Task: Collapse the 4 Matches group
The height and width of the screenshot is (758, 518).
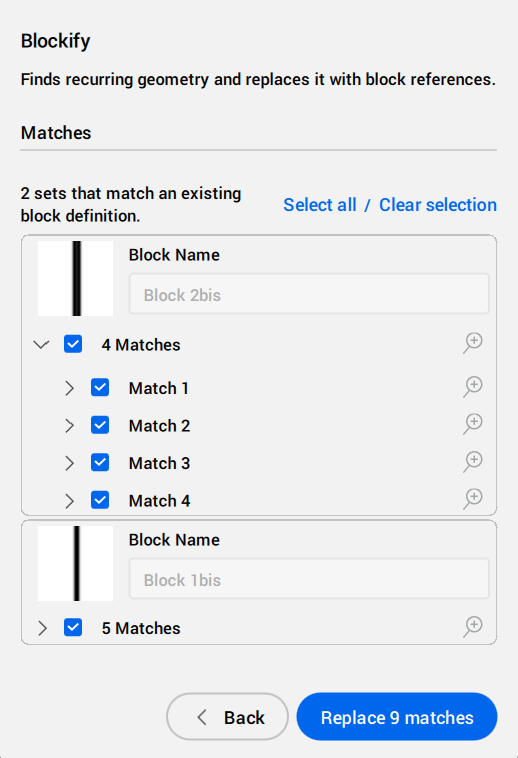Action: click(x=42, y=345)
